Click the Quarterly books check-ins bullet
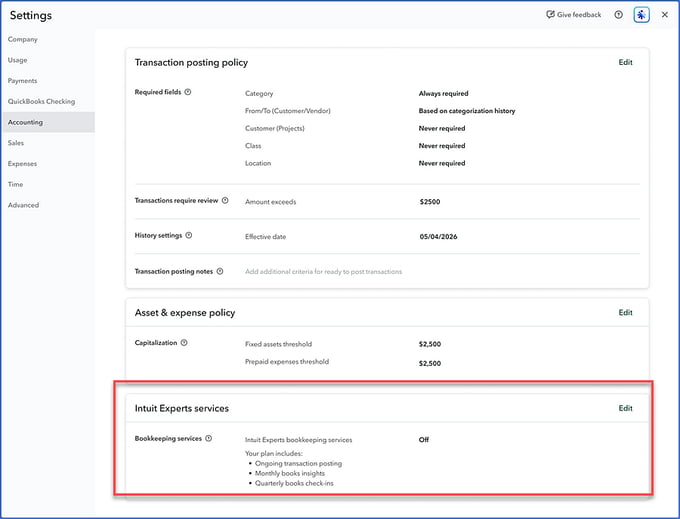Viewport: 680px width, 519px height. [x=294, y=483]
